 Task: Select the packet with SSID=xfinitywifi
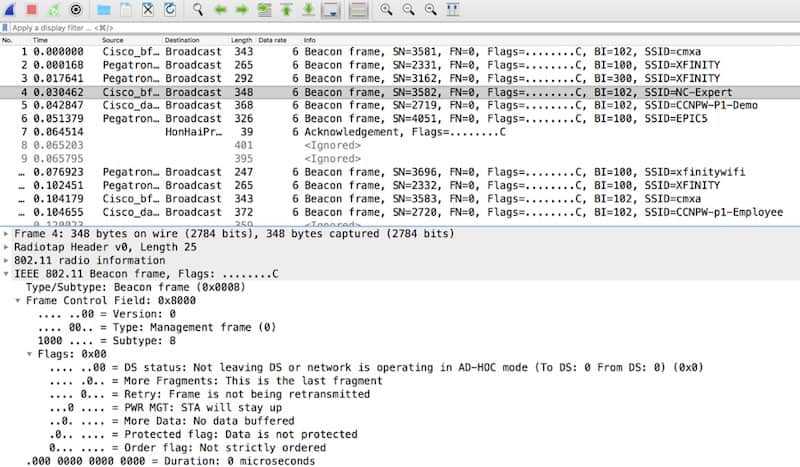(400, 172)
